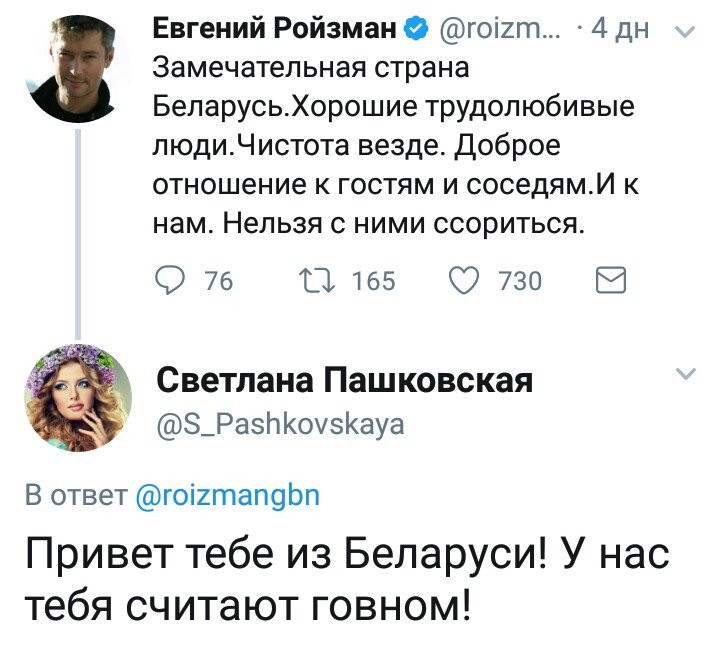The image size is (720, 648).
Task: Open the Светлана Пашковская name link
Action: 343,381
